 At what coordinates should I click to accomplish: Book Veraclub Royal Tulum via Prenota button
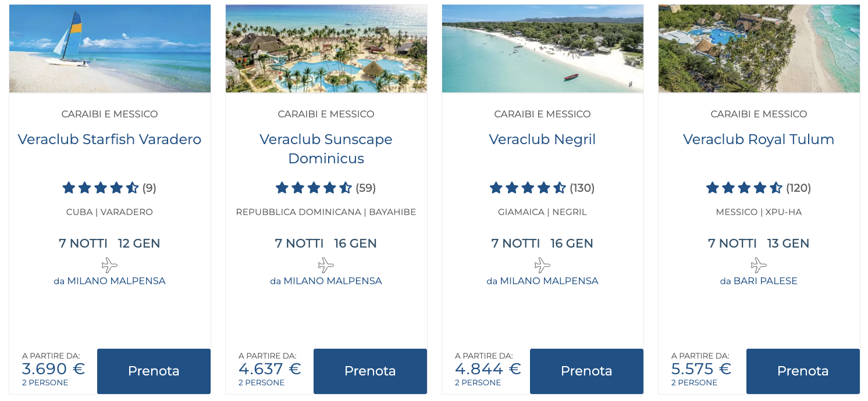coord(803,371)
